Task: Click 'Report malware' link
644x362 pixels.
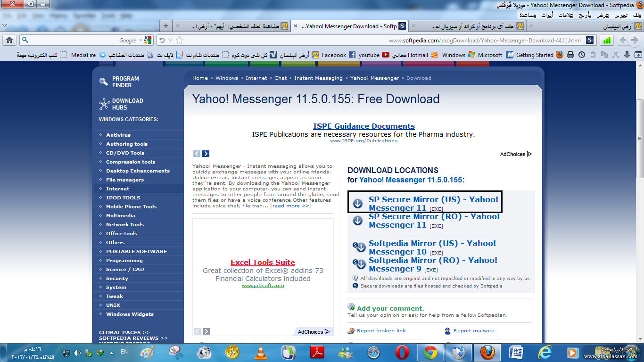Action: pyautogui.click(x=474, y=330)
